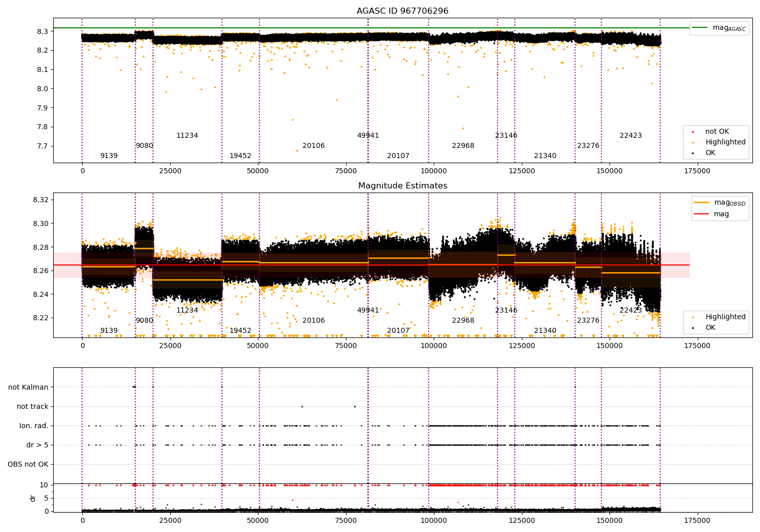Click OBSID label 23276 in Magnitude Estimates plot
The image size is (760, 532).
point(588,321)
